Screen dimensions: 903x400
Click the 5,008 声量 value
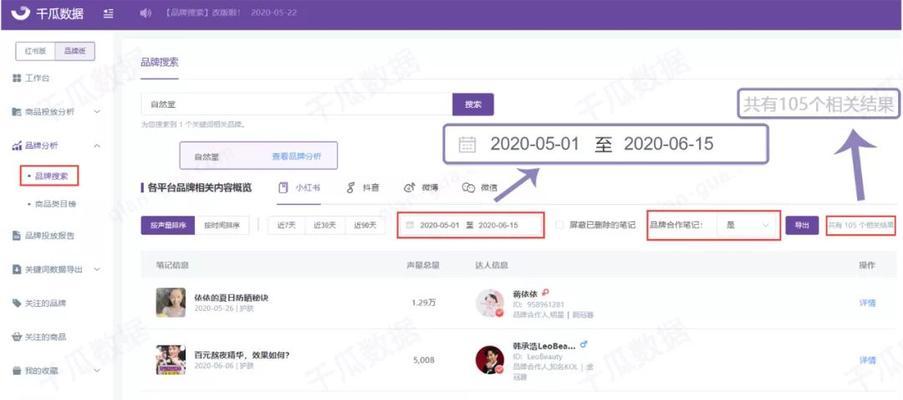tap(423, 360)
